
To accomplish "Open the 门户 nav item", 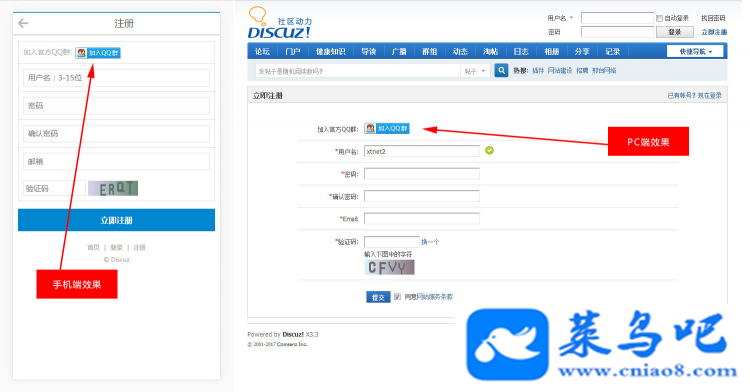I will [293, 52].
